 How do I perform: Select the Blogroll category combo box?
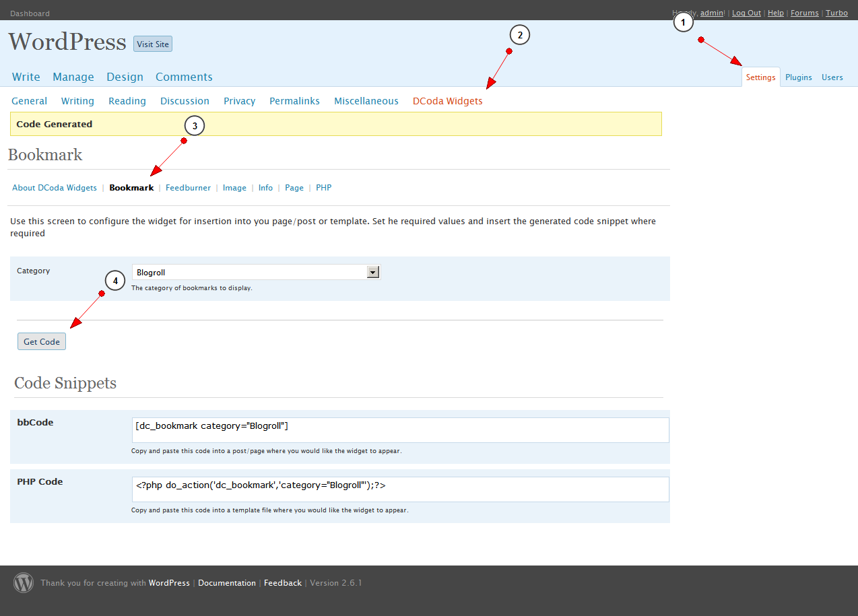tap(256, 272)
